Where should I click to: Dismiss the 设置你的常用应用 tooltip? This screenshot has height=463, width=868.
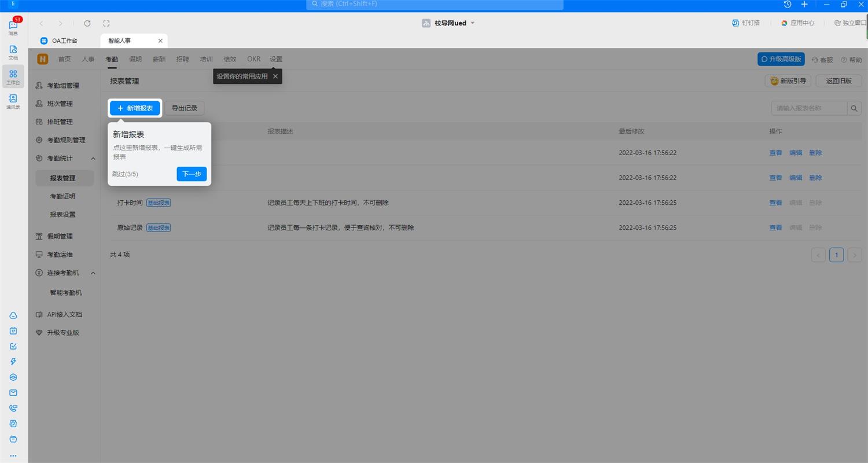point(275,76)
